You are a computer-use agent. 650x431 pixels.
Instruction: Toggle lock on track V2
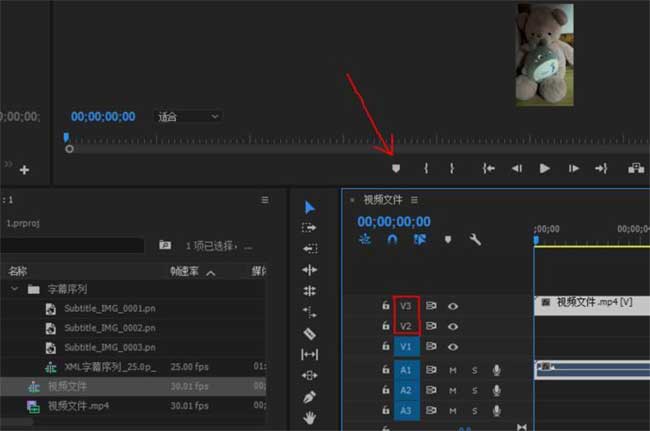click(x=385, y=326)
